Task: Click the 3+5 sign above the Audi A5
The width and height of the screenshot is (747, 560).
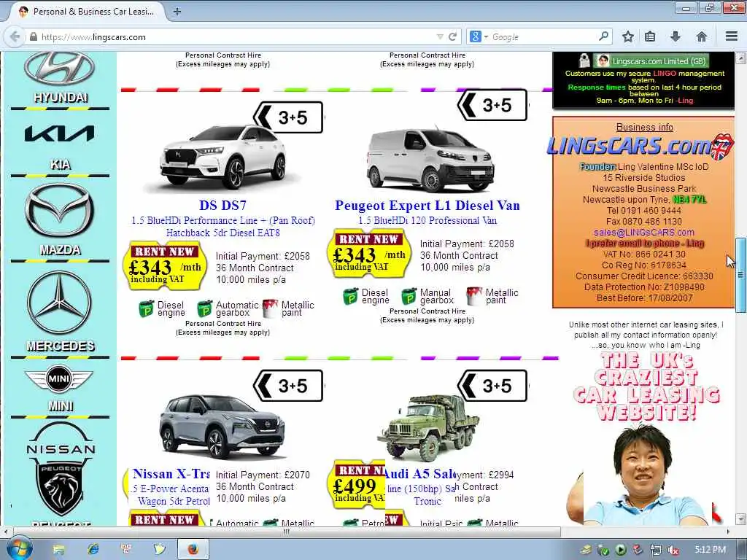Action: (x=492, y=386)
